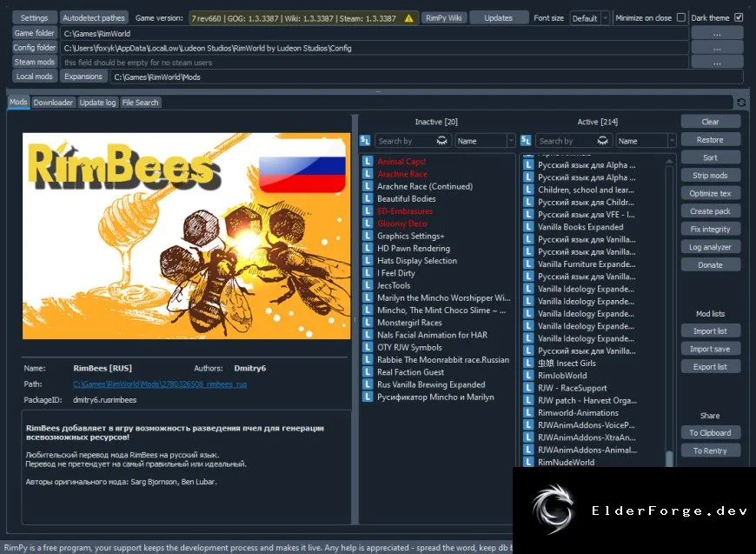Image resolution: width=756 pixels, height=554 pixels.
Task: Click the Fix integrity button
Action: (x=710, y=229)
